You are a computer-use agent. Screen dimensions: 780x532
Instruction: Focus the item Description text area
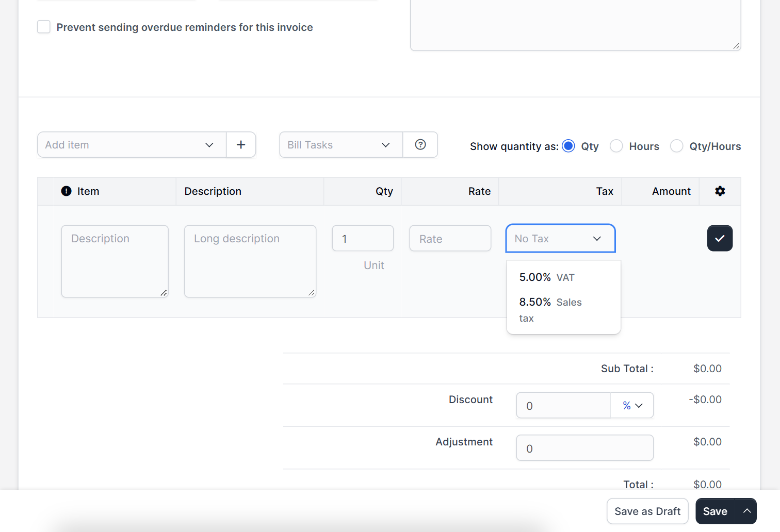point(115,261)
